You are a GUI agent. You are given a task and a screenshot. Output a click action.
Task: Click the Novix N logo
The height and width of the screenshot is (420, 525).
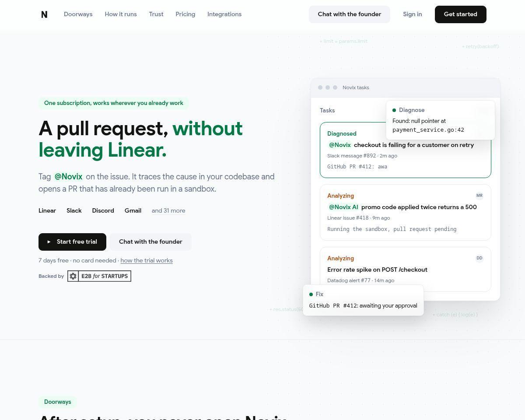coord(44,14)
